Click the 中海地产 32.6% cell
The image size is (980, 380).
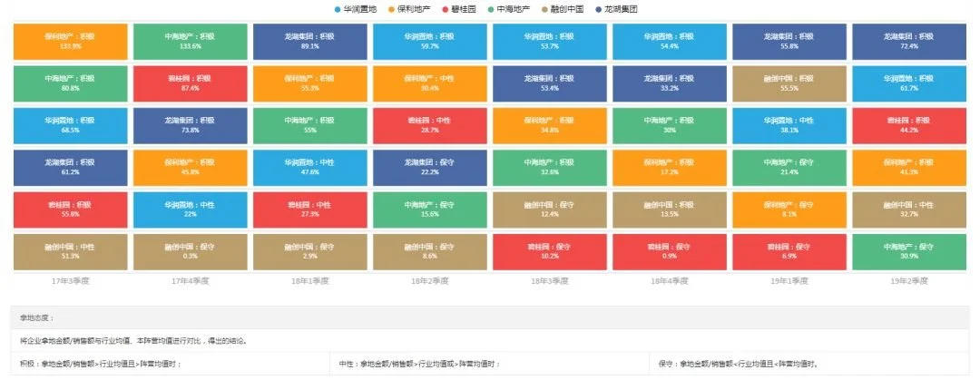pos(550,168)
